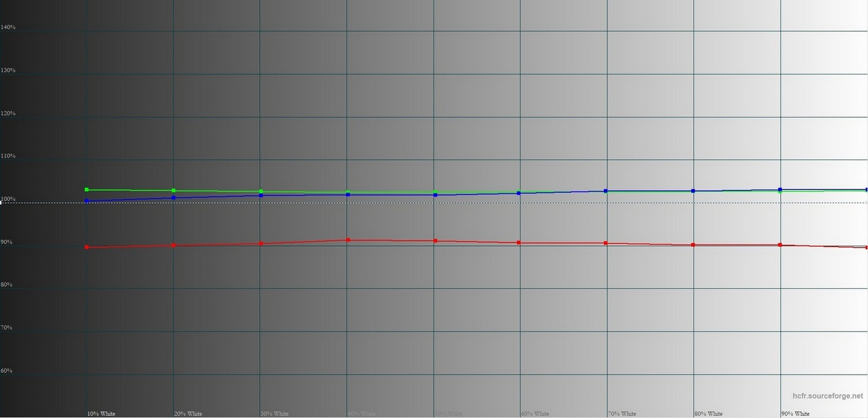
Task: Pick the blue data point at 90% White
Action: coord(780,190)
